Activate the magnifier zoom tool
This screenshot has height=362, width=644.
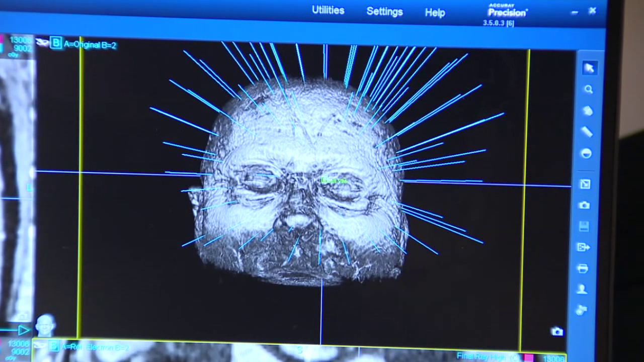tap(588, 89)
